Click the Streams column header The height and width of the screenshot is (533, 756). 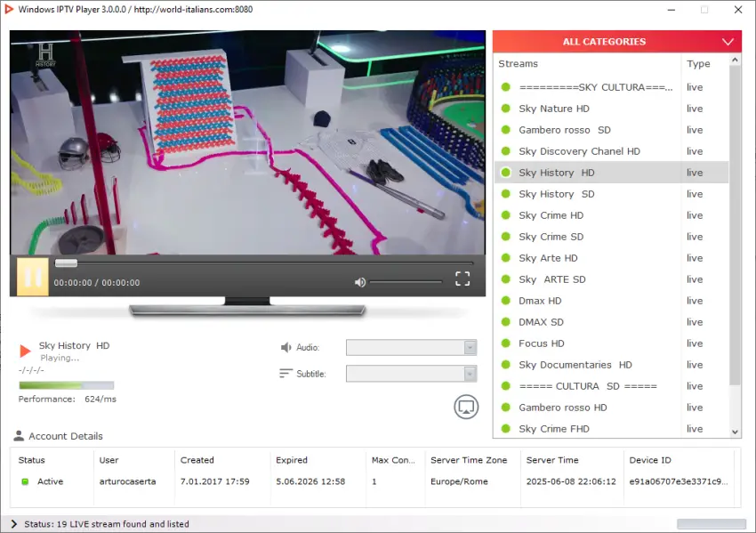[x=518, y=64]
